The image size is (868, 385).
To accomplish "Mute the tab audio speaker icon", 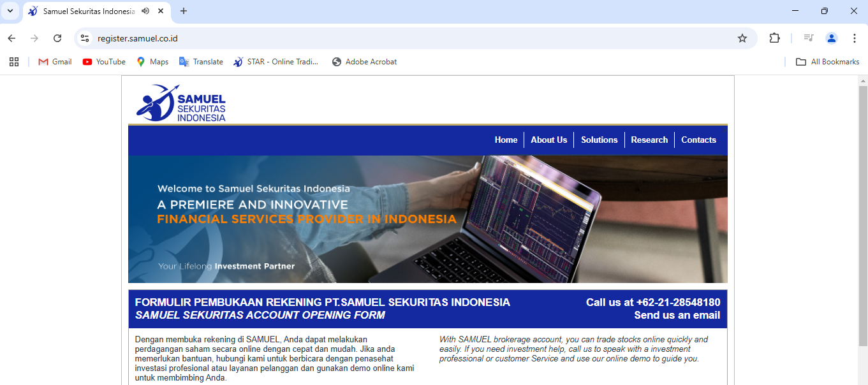I will [x=145, y=11].
